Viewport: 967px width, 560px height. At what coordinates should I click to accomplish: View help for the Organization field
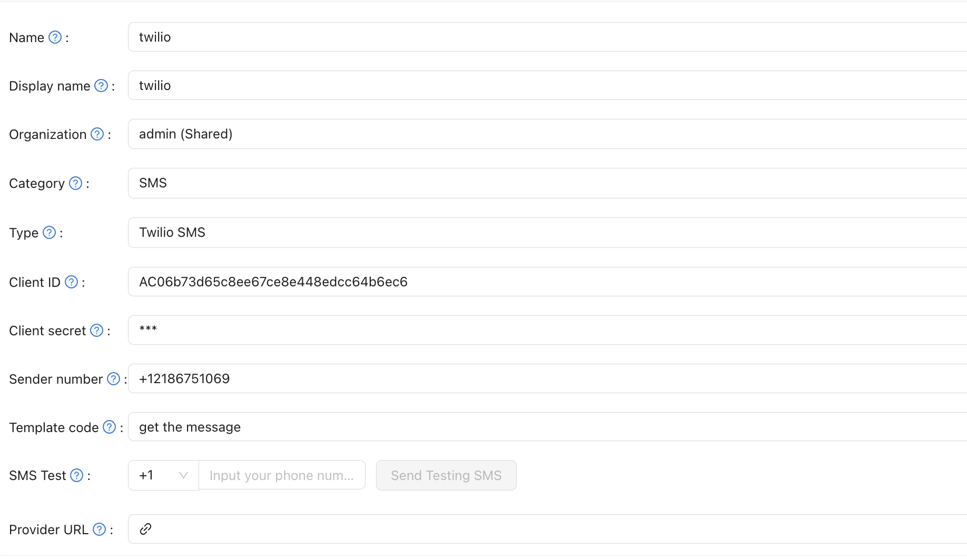coord(97,134)
